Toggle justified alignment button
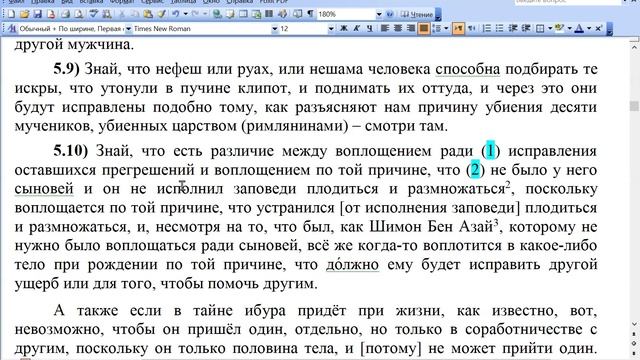The image size is (640, 360). tap(424, 28)
